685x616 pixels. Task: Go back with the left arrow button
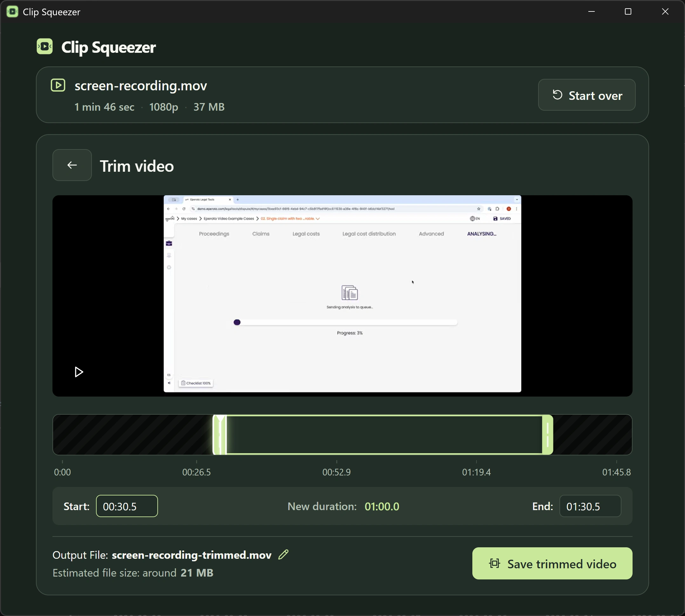click(x=72, y=165)
